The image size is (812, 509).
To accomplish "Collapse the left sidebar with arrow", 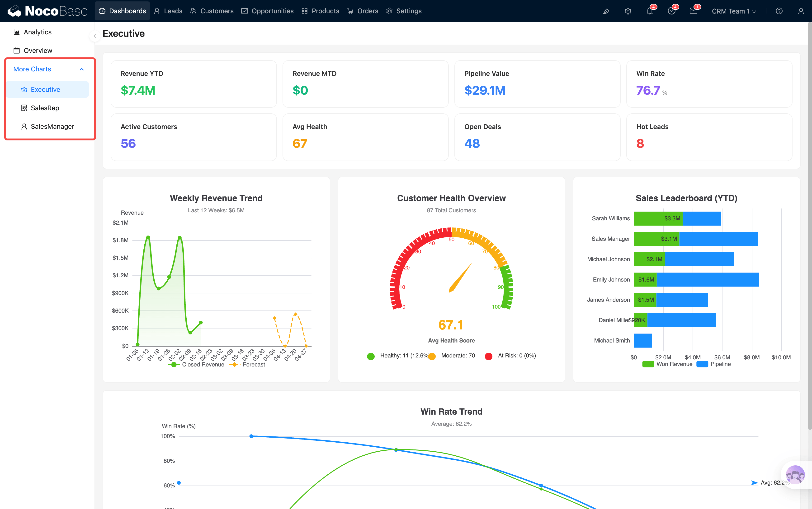I will [95, 36].
